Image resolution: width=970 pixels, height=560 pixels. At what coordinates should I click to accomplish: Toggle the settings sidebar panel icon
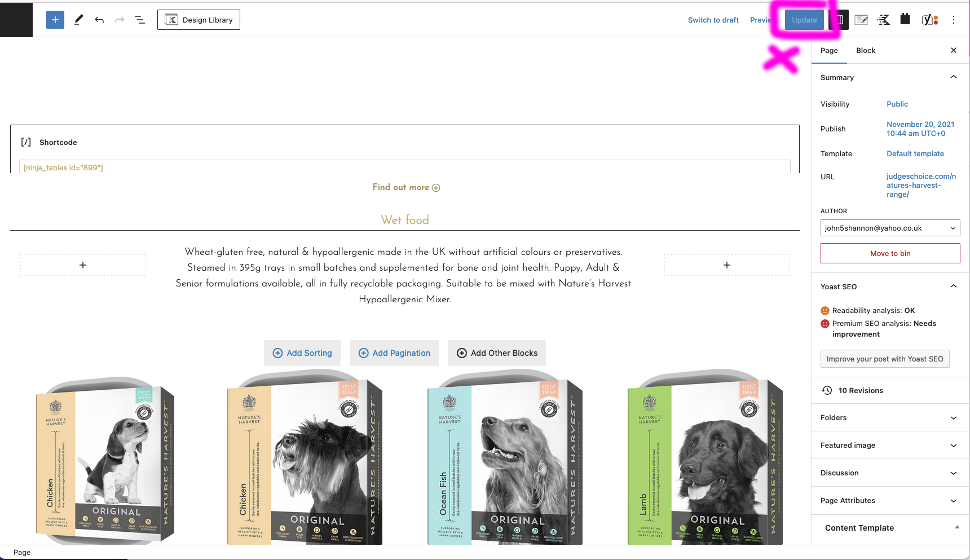click(x=839, y=20)
